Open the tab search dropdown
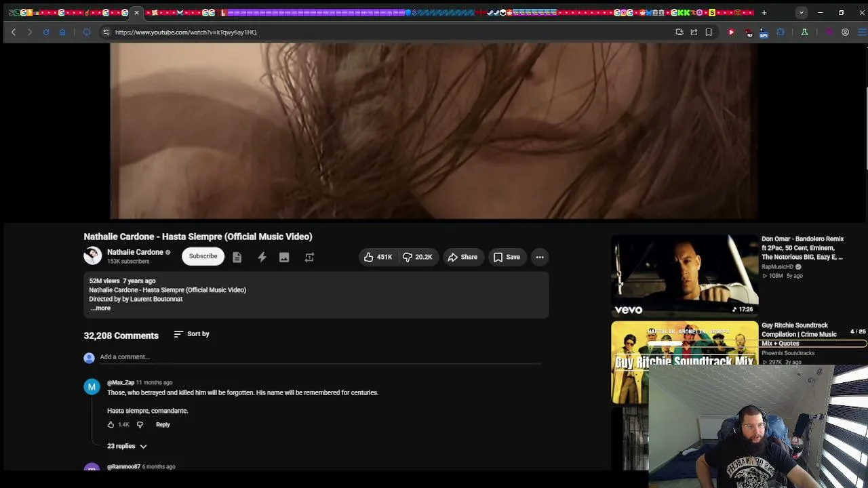 pos(802,12)
